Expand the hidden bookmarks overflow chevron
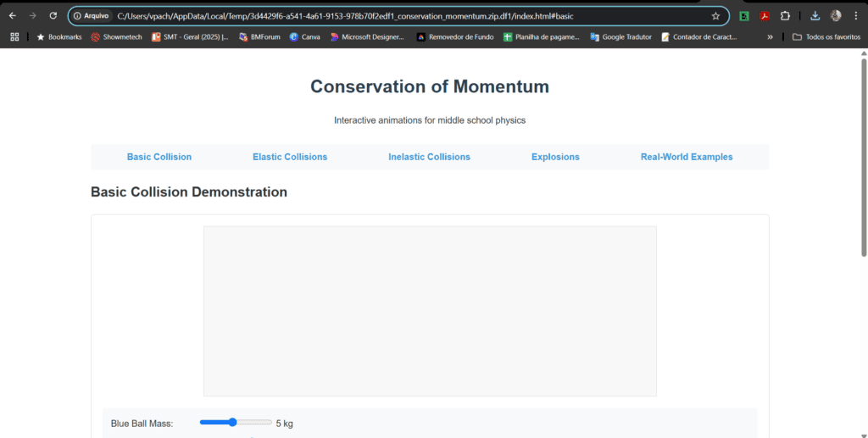 pos(770,37)
